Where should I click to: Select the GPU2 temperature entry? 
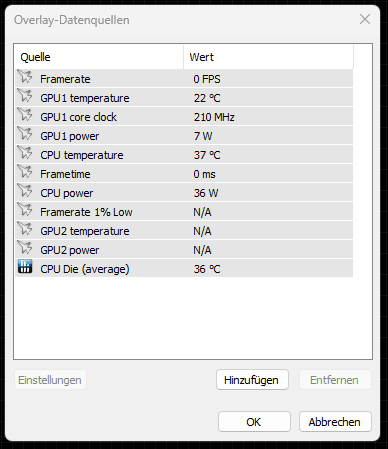tap(184, 231)
